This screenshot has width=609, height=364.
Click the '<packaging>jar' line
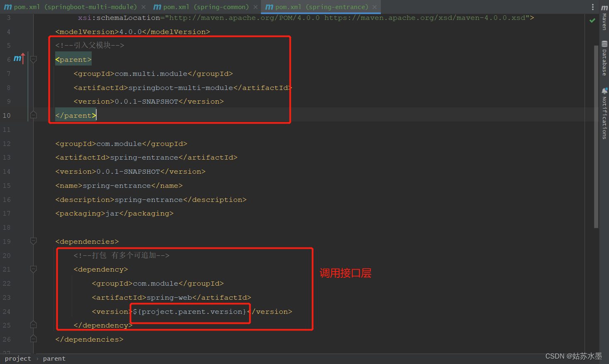[x=114, y=213]
